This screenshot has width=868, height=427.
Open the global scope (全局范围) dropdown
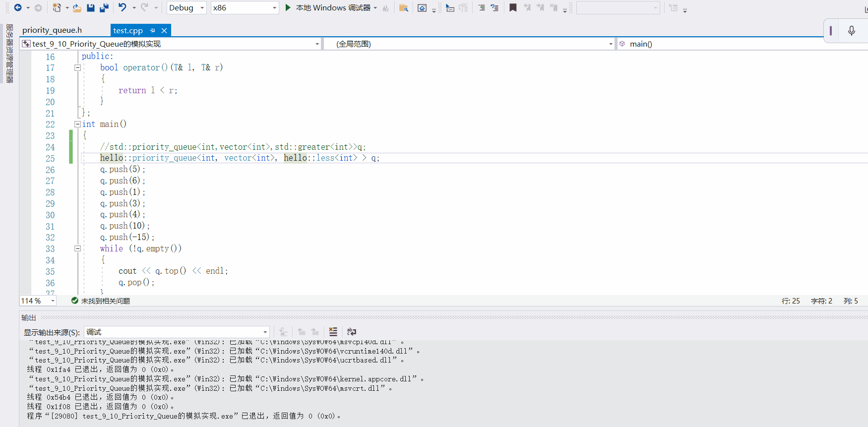tap(470, 44)
